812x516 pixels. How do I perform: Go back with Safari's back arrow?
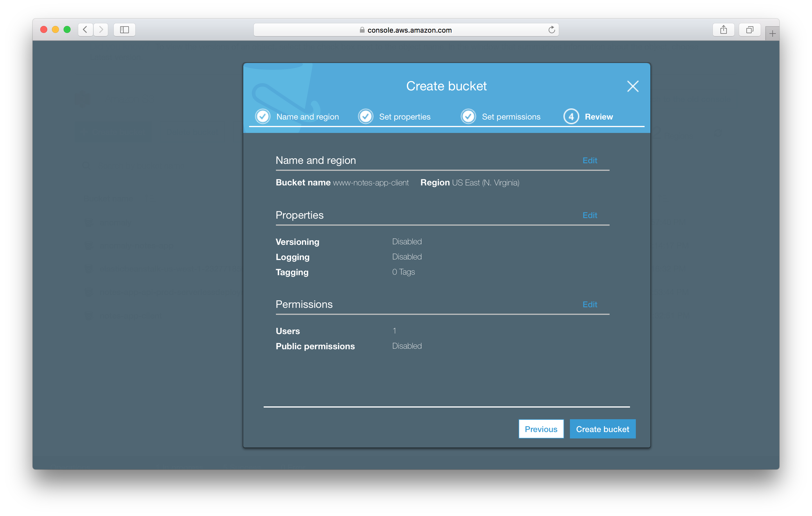click(x=85, y=30)
